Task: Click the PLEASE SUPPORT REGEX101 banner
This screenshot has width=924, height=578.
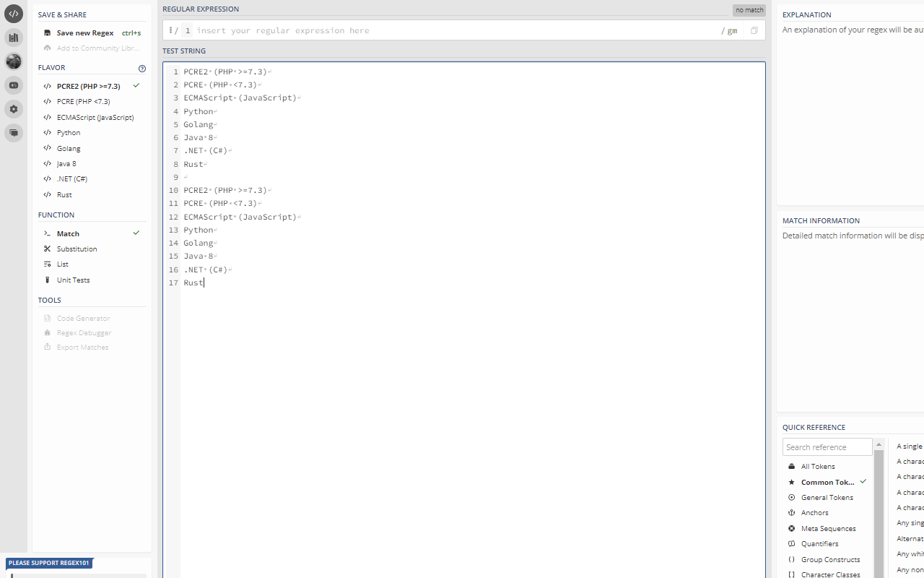Action: click(49, 563)
